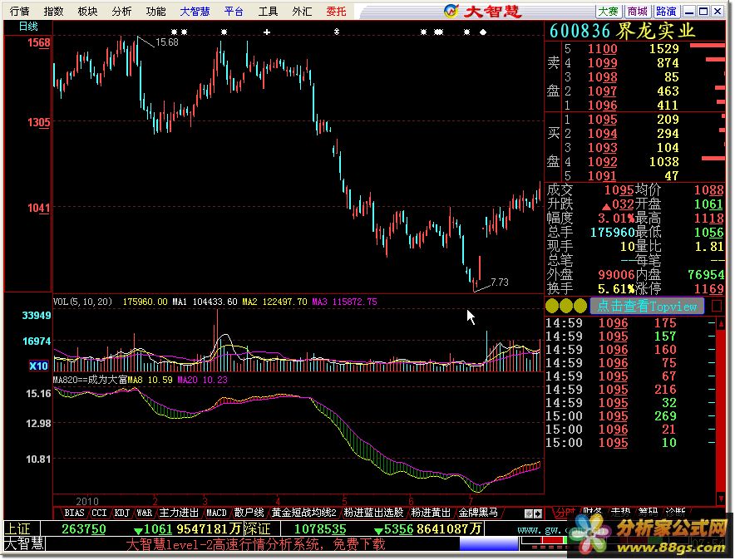Click the figure-eight info marker above the chart
The image size is (735, 560).
coord(336,32)
